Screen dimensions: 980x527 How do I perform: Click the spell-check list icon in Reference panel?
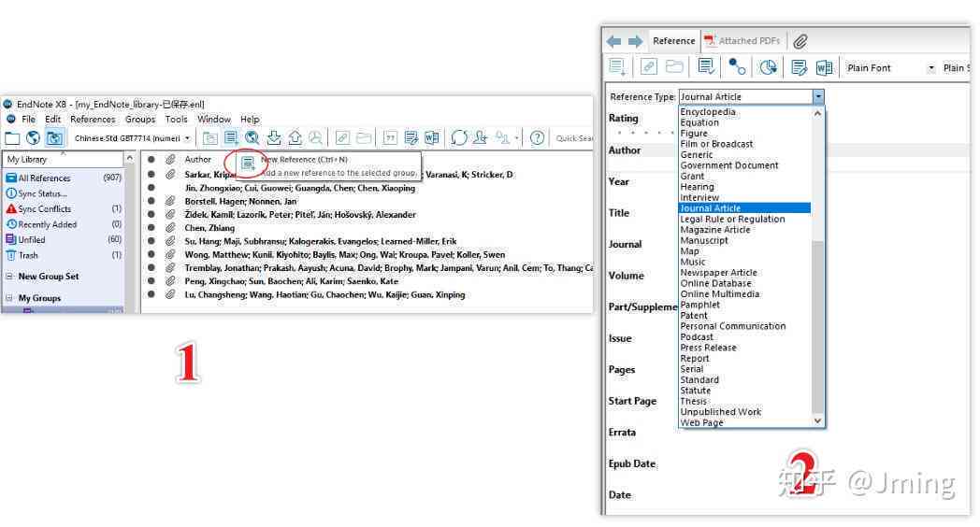[x=706, y=67]
